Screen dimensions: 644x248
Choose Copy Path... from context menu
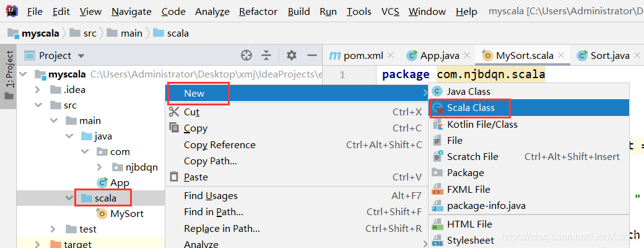tap(297, 161)
